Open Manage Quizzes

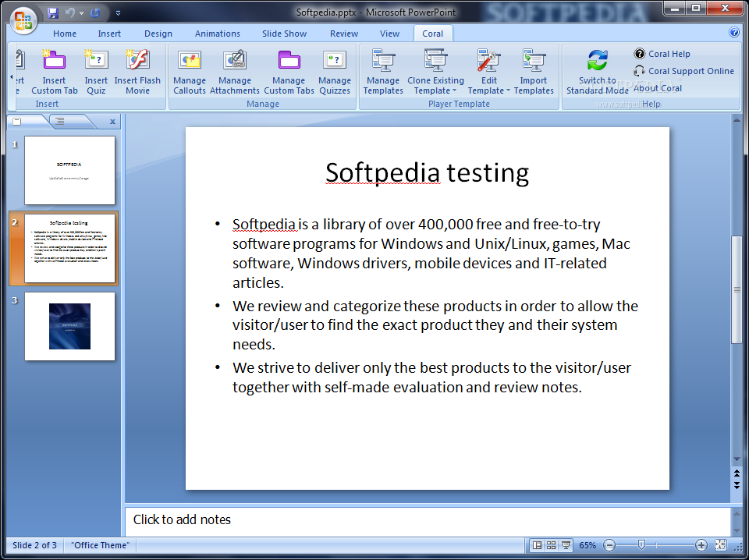335,72
